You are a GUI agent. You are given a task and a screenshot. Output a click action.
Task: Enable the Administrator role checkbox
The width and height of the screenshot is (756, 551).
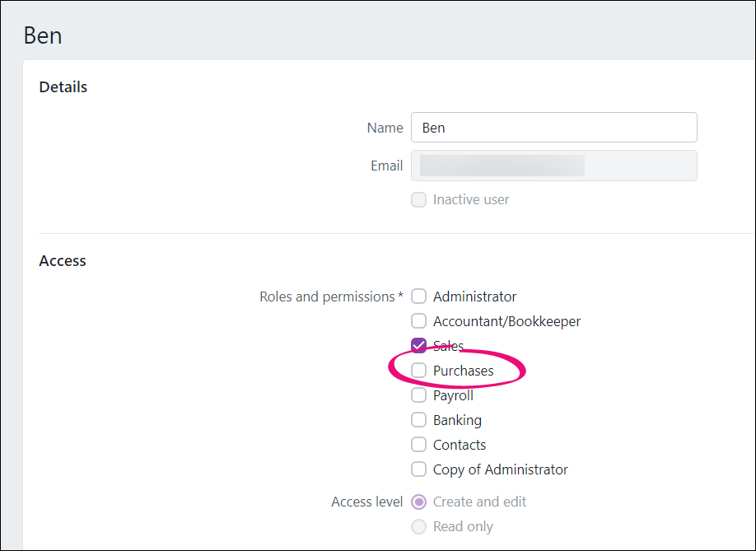(418, 296)
